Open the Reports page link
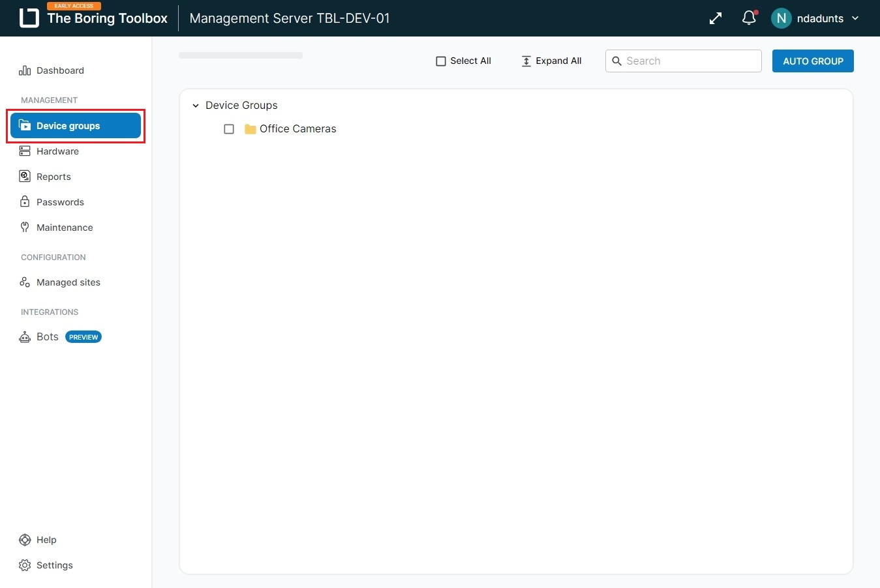Viewport: 880px width, 588px height. [53, 177]
